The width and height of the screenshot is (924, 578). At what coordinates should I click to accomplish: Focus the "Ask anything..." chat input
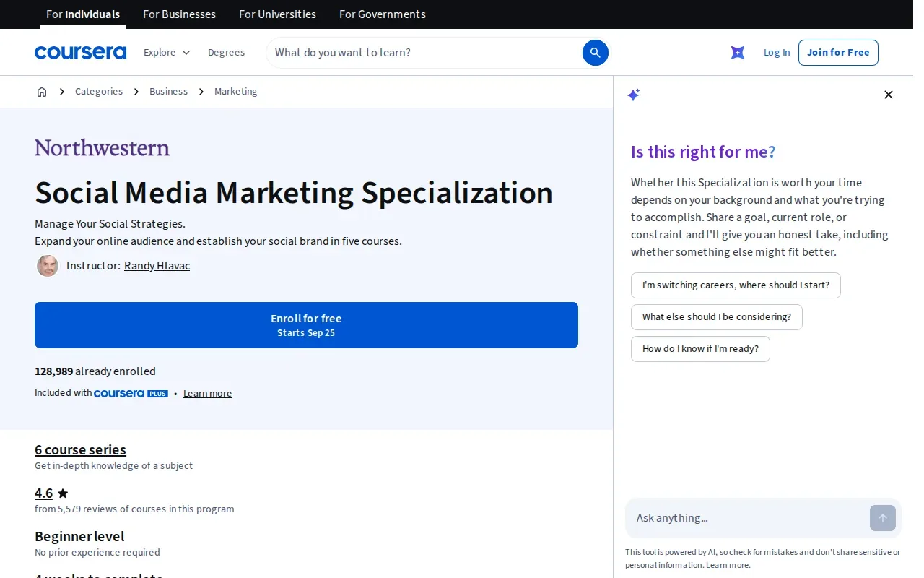pyautogui.click(x=747, y=518)
